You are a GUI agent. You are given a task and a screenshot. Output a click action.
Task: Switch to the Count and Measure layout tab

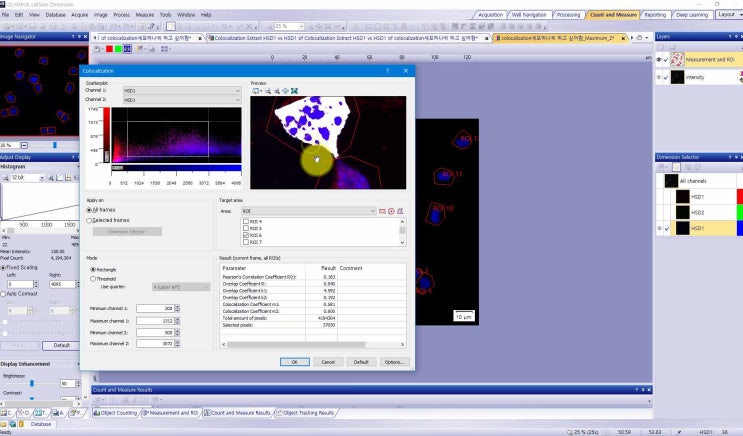pos(613,15)
